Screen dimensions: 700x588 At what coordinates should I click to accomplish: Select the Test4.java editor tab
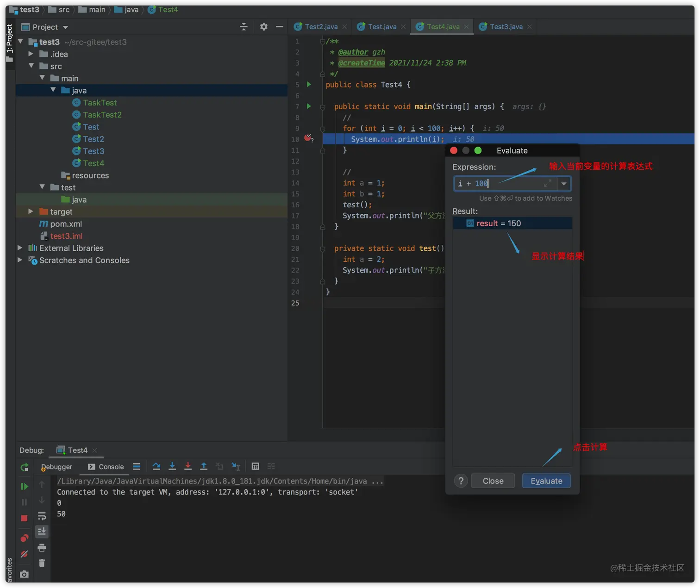[x=443, y=27]
